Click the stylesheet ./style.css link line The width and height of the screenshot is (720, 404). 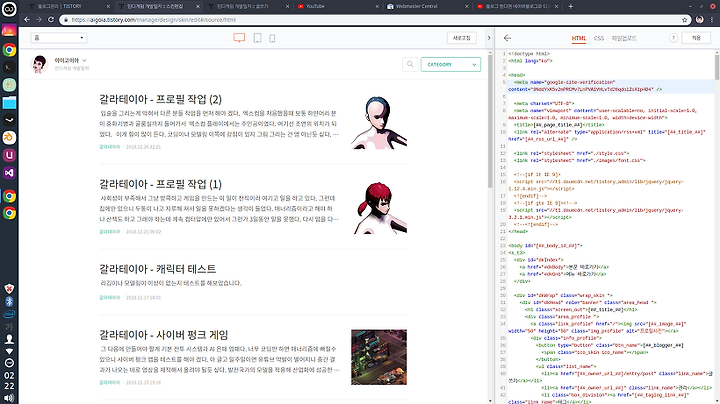coord(571,153)
